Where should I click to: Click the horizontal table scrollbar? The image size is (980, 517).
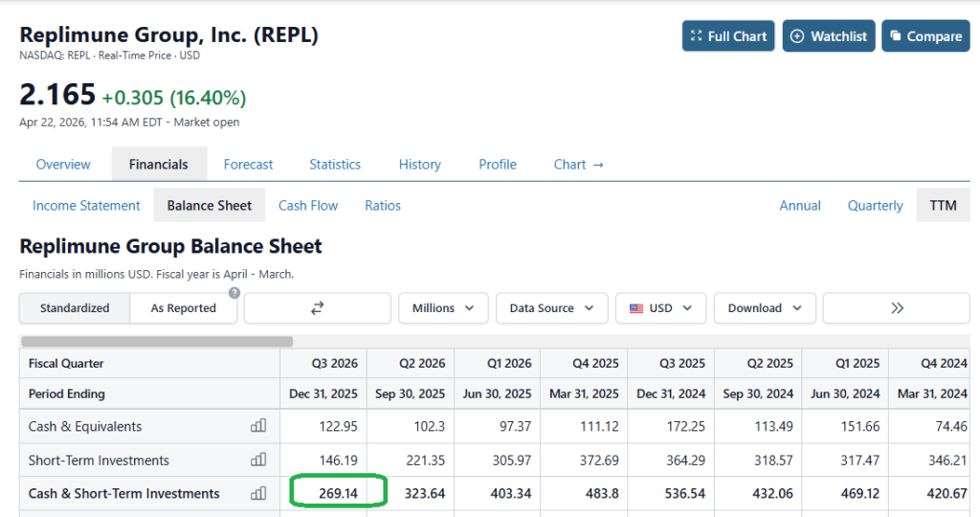pos(157,341)
